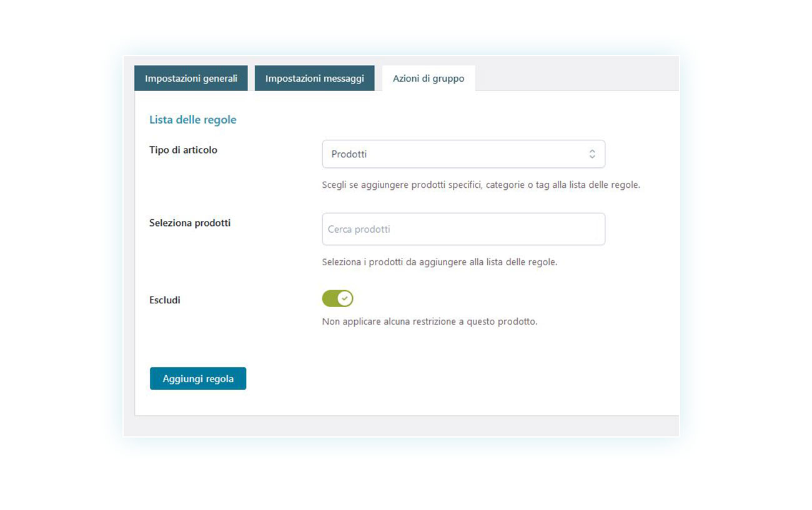Select the Azioni di gruppo tab
The image size is (812, 510).
pyautogui.click(x=428, y=79)
